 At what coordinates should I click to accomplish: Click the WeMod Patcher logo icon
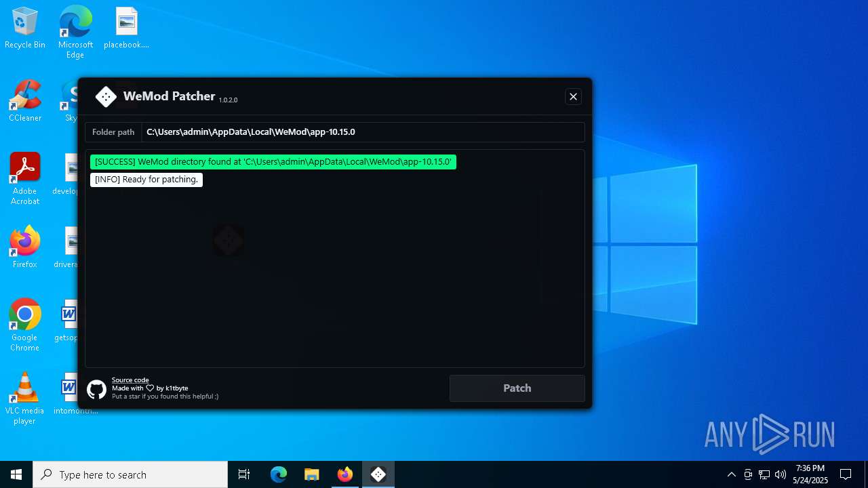pyautogui.click(x=106, y=97)
